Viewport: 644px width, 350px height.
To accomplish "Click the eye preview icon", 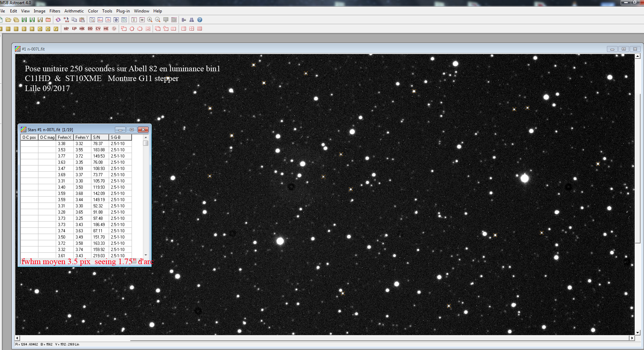I will [x=142, y=20].
